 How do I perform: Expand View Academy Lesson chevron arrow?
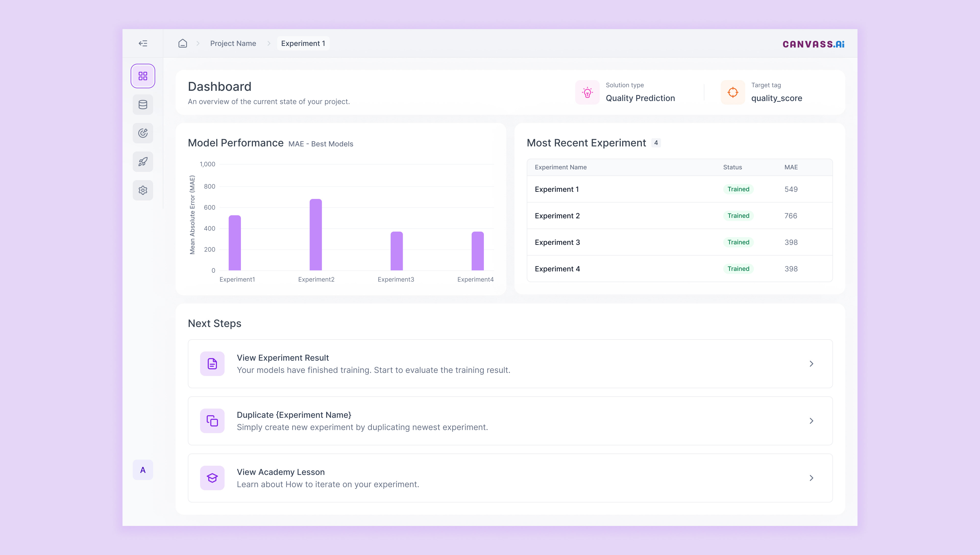[811, 478]
